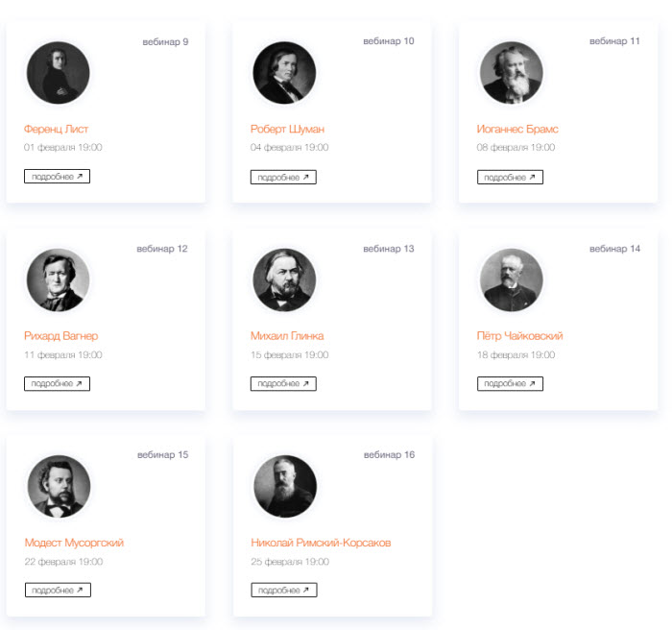
Task: Click подробнее under Рихард Вагнер
Action: tap(57, 383)
